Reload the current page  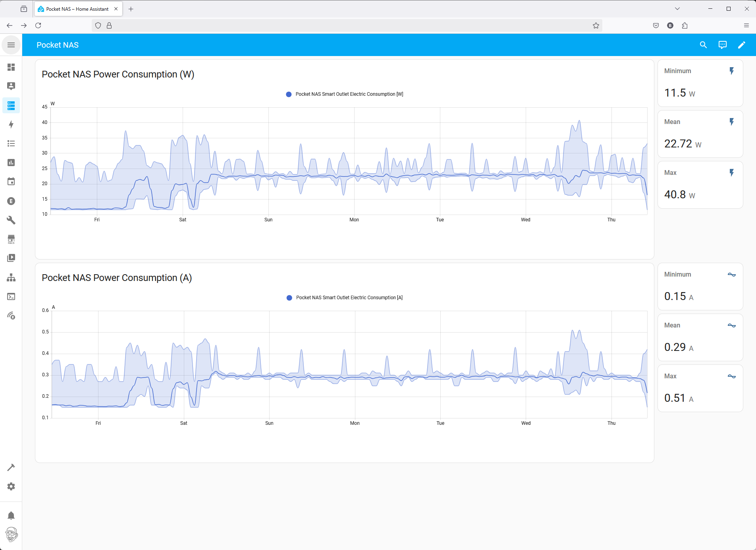38,25
